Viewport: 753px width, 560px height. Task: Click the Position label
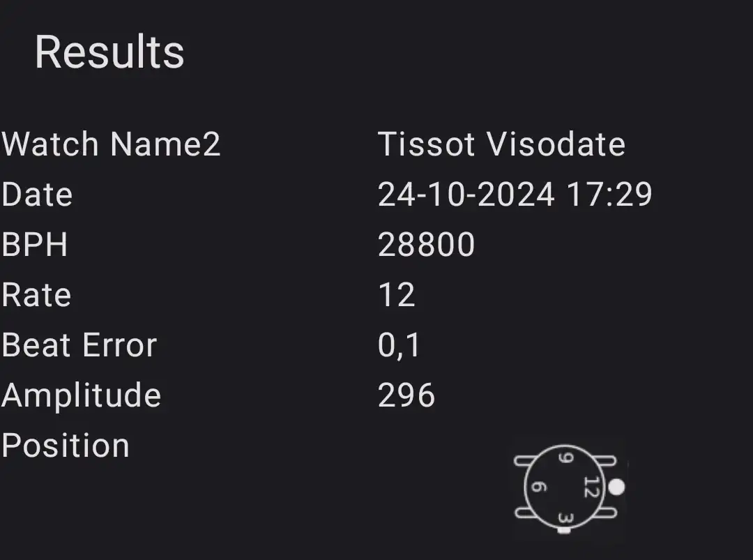click(66, 445)
